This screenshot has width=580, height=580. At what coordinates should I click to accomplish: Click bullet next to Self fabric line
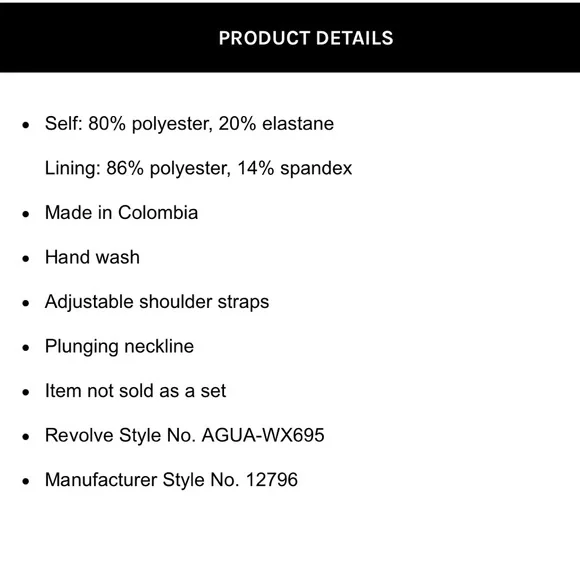coord(26,125)
